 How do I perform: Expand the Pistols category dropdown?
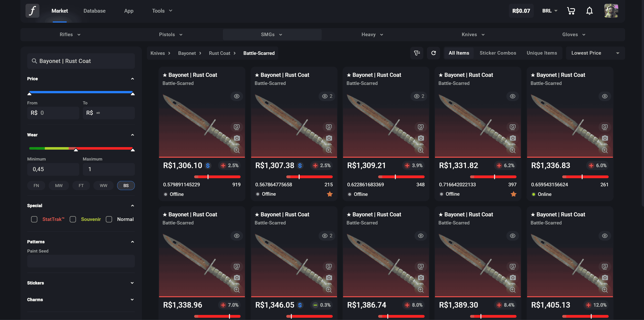(x=171, y=35)
